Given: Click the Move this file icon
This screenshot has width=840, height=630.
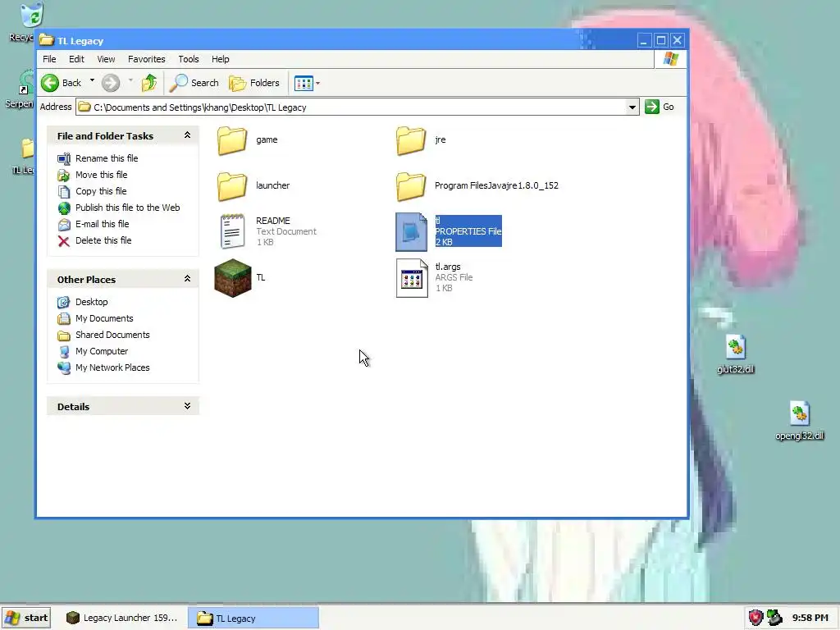Looking at the screenshot, I should tap(64, 176).
